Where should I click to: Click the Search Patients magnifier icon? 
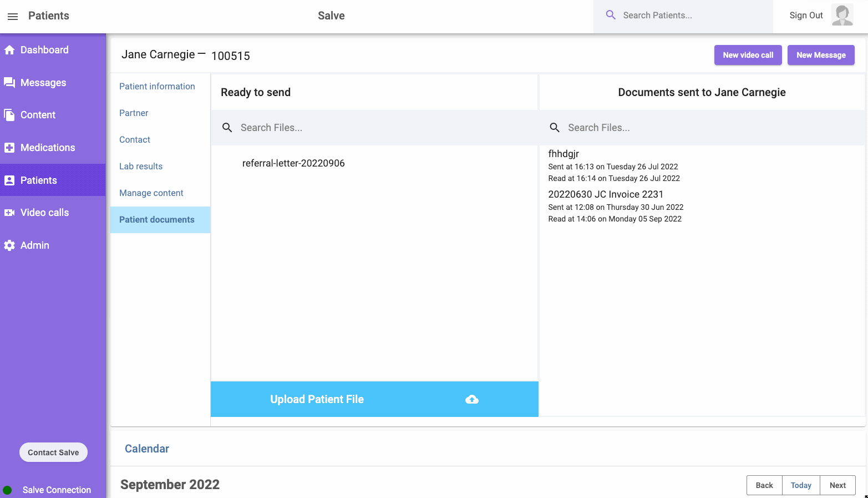611,15
